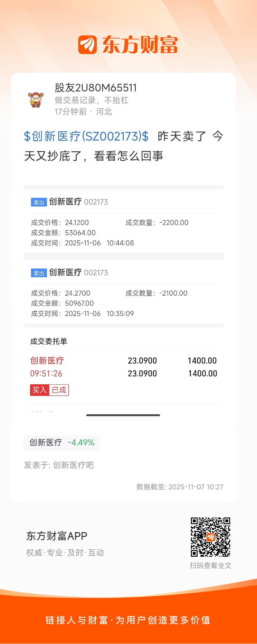
Task: Select the sell record timed 10:44:08
Action: pos(123,233)
